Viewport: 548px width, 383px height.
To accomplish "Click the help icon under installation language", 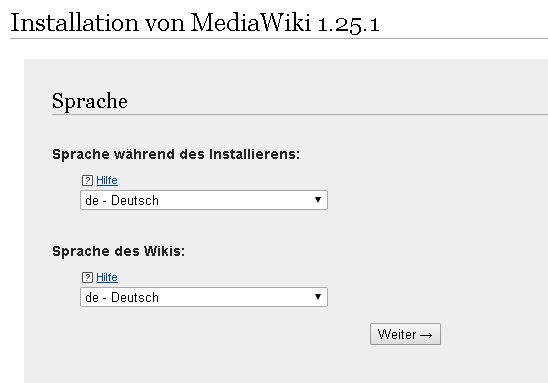I will pos(87,181).
